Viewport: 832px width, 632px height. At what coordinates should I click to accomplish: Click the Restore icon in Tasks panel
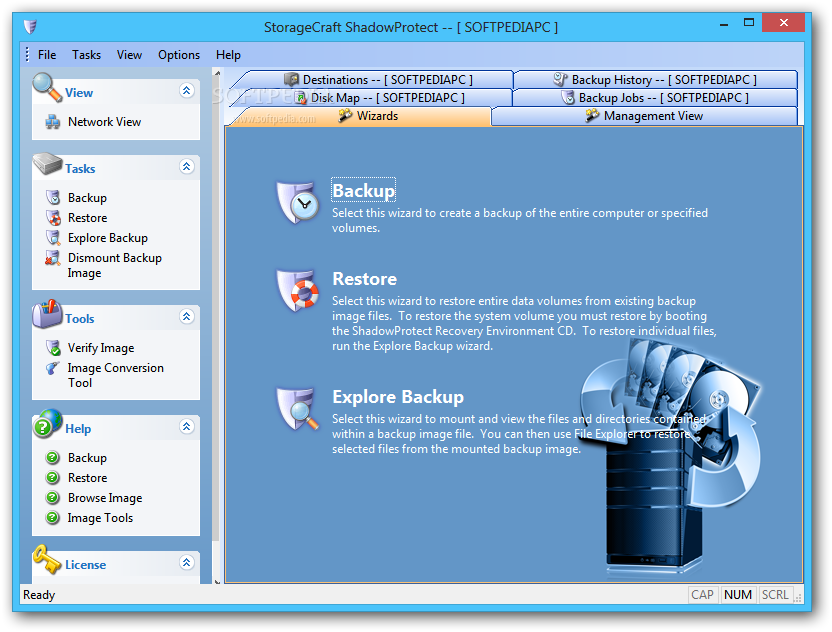click(53, 218)
